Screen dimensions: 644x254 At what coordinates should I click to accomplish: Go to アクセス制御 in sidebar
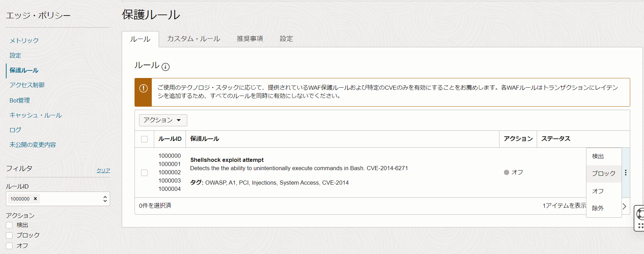[27, 85]
